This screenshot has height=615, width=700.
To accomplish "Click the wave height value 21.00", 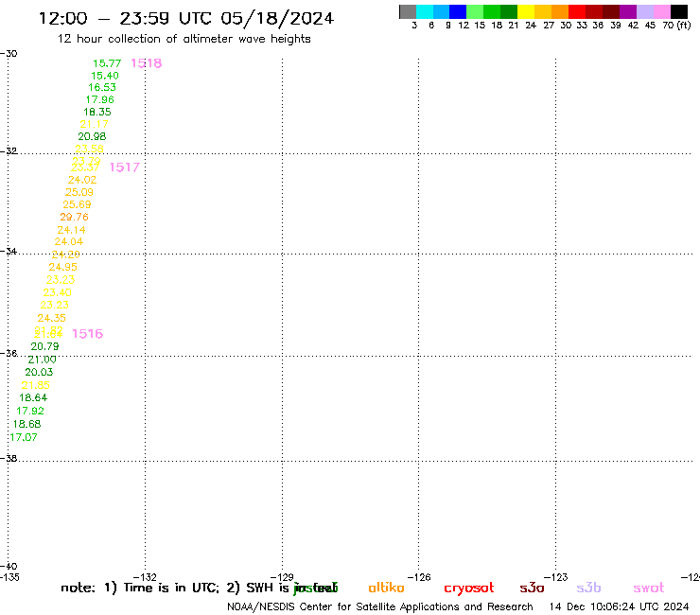I will (42, 360).
